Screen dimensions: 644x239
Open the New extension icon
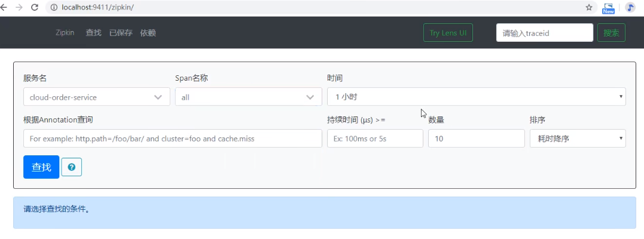(x=608, y=8)
